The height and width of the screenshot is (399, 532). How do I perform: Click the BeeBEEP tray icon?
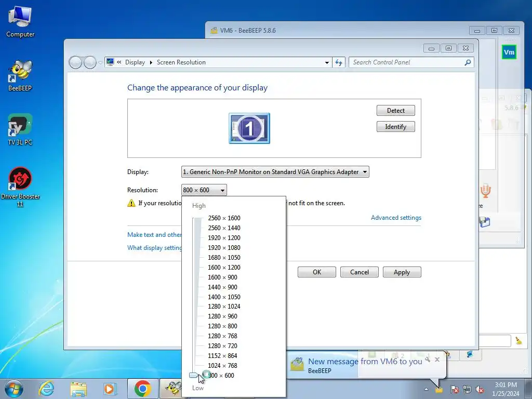(439, 390)
